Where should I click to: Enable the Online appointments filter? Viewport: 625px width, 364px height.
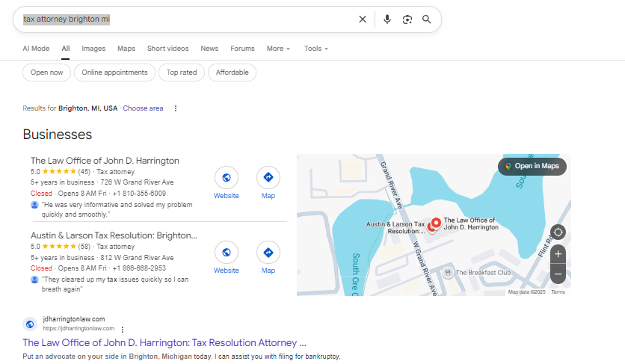115,73
